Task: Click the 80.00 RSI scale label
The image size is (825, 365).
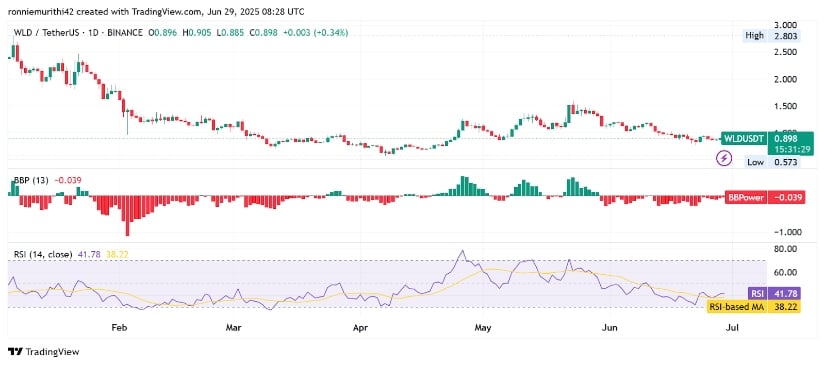Action: pyautogui.click(x=785, y=248)
